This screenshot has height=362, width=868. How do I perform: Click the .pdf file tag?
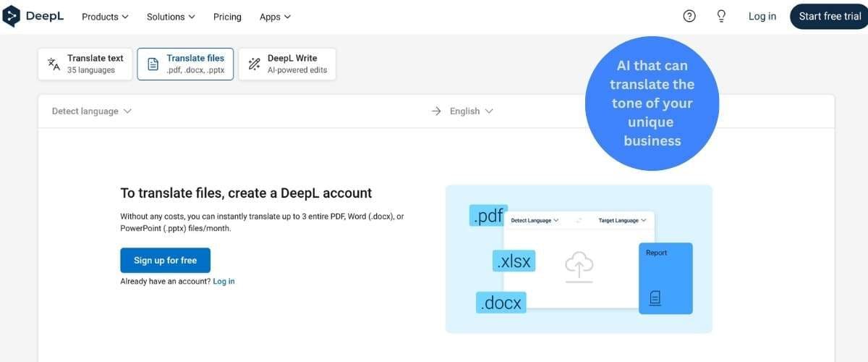pyautogui.click(x=488, y=215)
